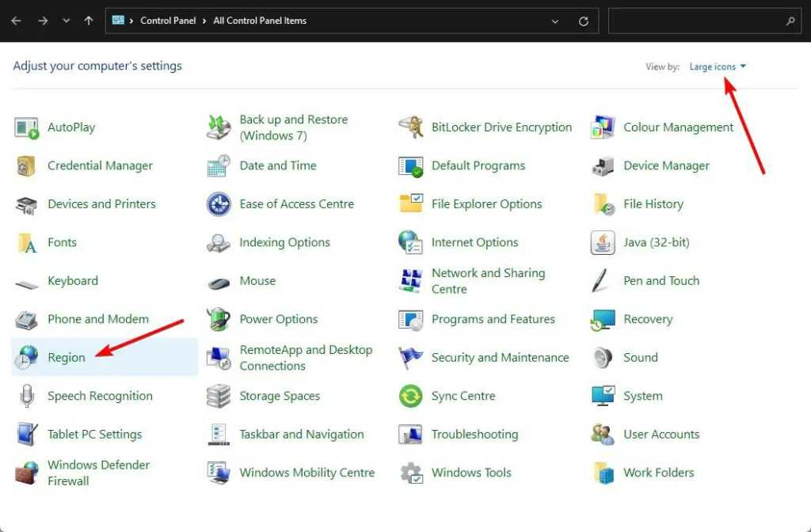This screenshot has width=811, height=532.
Task: Click the Sync Centre green icon
Action: click(x=410, y=396)
